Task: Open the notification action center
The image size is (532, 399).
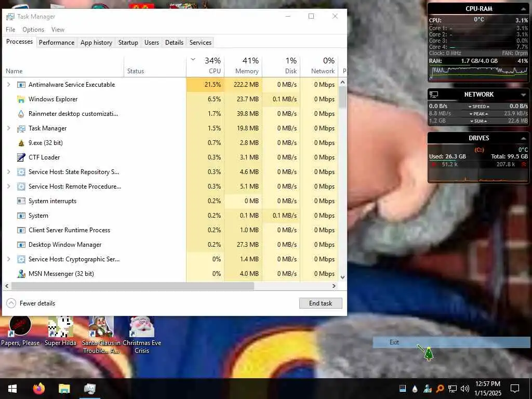Action: 515,389
